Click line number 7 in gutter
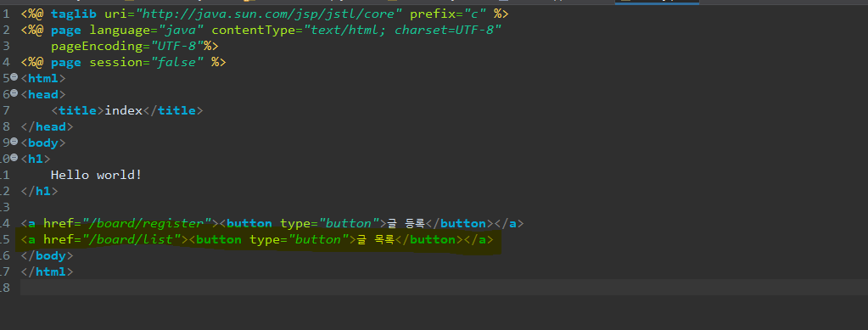868x330 pixels. point(6,110)
